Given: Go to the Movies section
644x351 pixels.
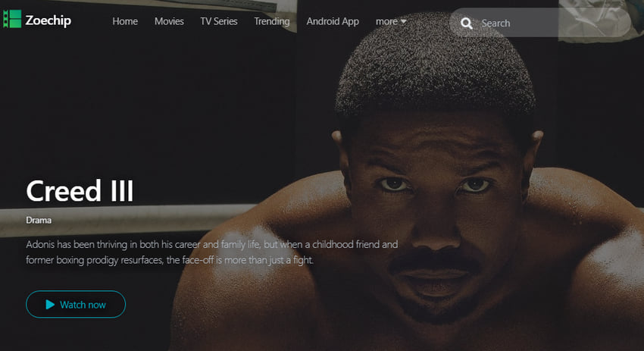Looking at the screenshot, I should [x=169, y=21].
